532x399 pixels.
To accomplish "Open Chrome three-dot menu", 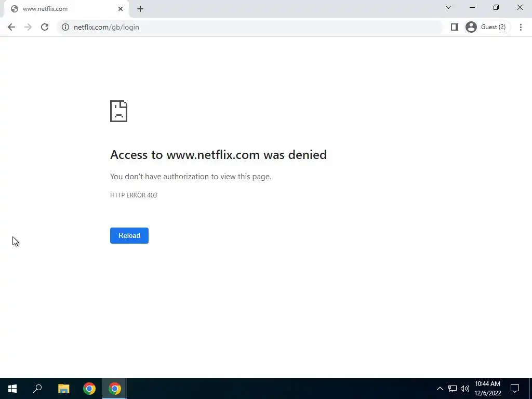I will coord(521,27).
